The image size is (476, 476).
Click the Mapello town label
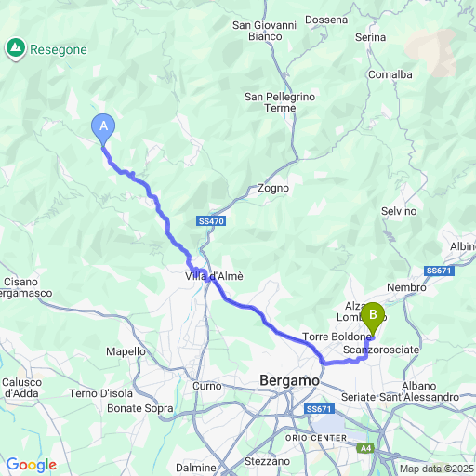(x=126, y=351)
